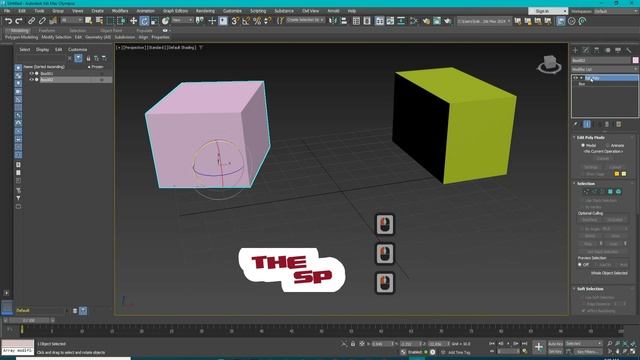Open the File menu
The width and height of the screenshot is (640, 360).
tap(7, 11)
